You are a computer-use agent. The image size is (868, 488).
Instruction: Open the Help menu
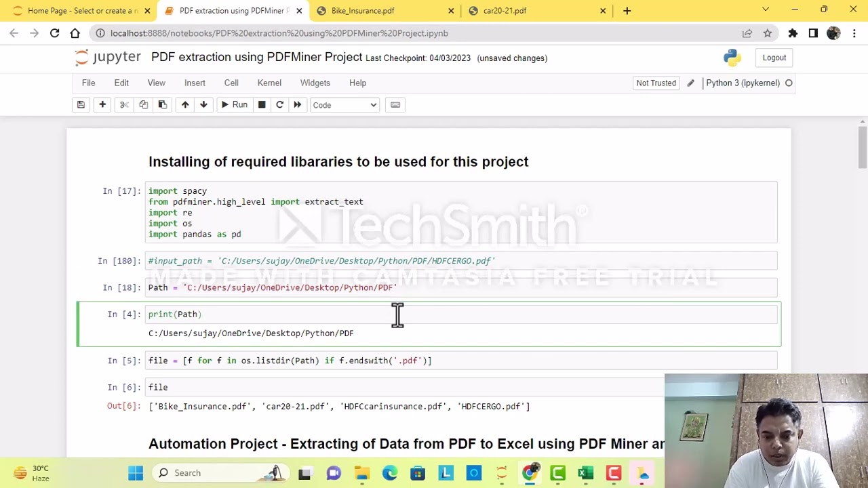[357, 83]
